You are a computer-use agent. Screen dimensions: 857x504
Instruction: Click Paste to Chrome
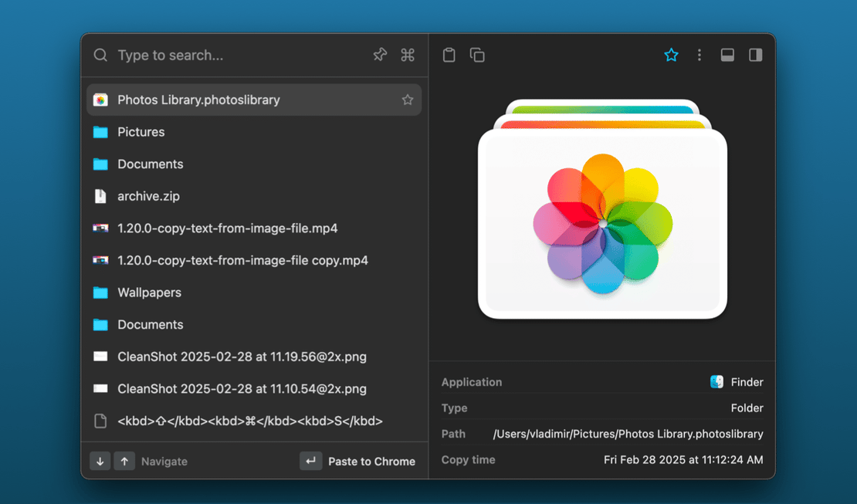pos(371,462)
